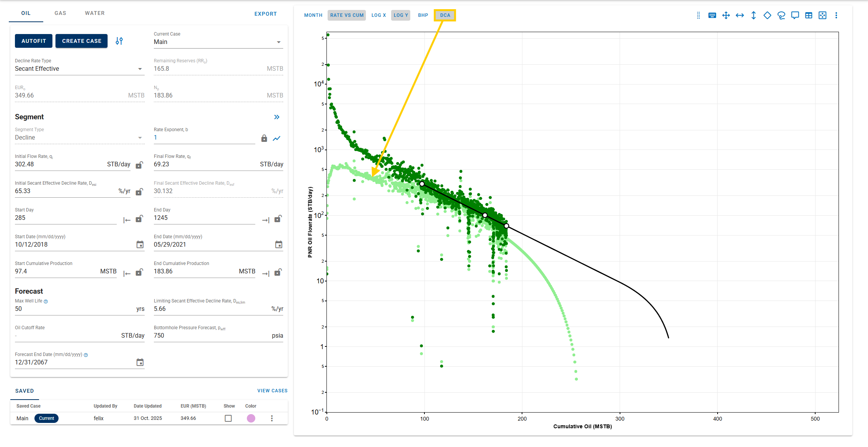Open autofit settings sliders icon
The image size is (868, 447).
[119, 41]
